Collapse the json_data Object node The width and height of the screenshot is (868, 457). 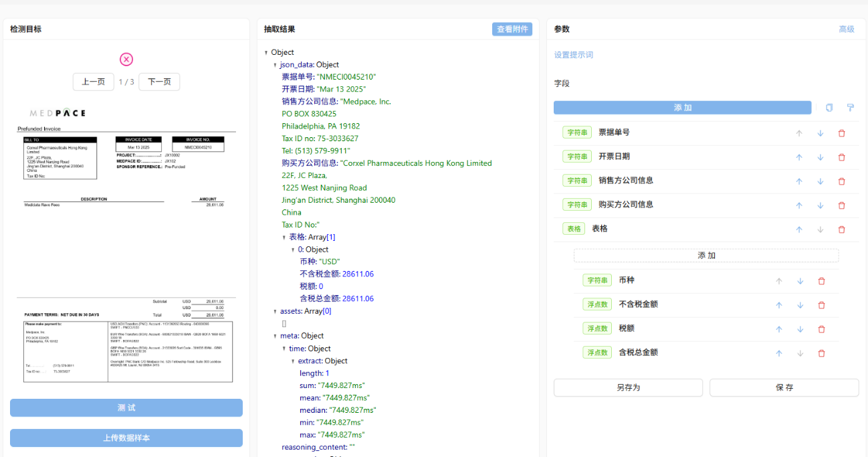pyautogui.click(x=274, y=64)
